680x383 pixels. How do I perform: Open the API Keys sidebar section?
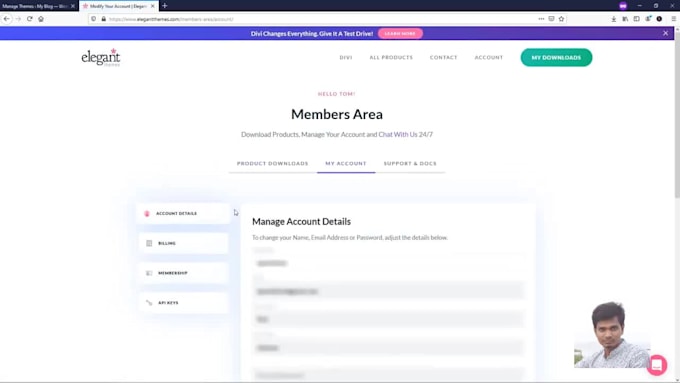183,303
